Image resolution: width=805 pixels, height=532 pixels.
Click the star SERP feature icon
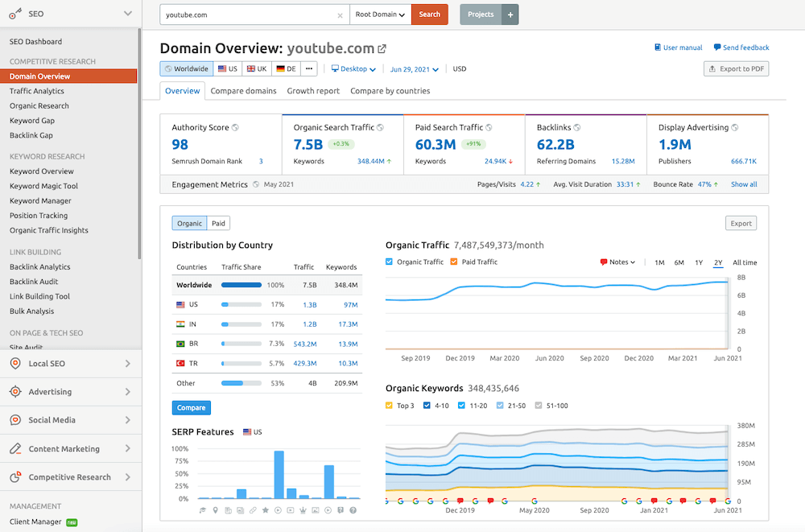pyautogui.click(x=266, y=510)
